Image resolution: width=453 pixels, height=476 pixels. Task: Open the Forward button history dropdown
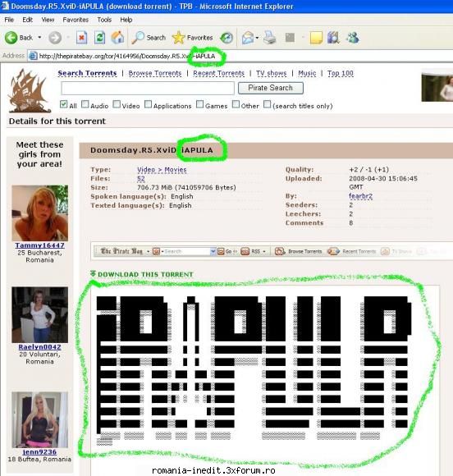point(68,38)
